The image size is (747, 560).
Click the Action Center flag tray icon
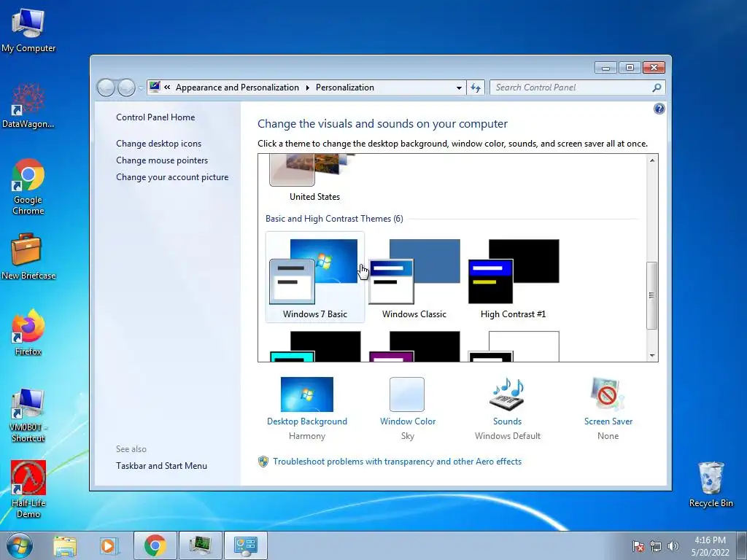pos(638,546)
